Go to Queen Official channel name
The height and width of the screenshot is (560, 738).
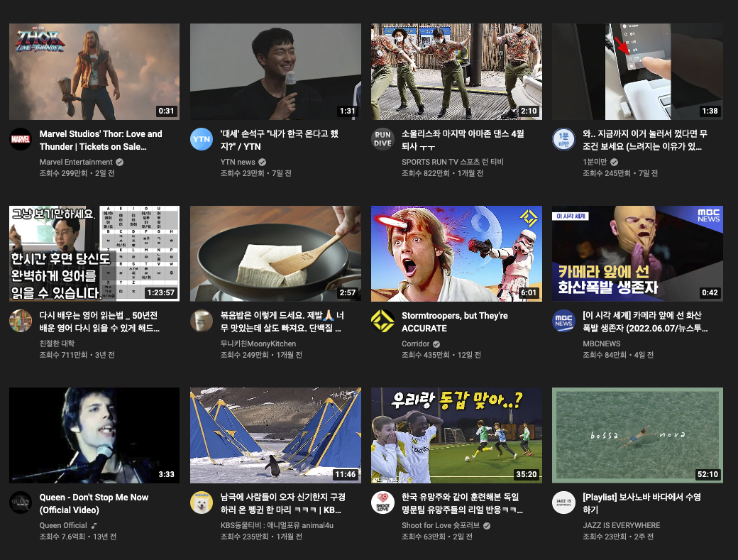(63, 525)
